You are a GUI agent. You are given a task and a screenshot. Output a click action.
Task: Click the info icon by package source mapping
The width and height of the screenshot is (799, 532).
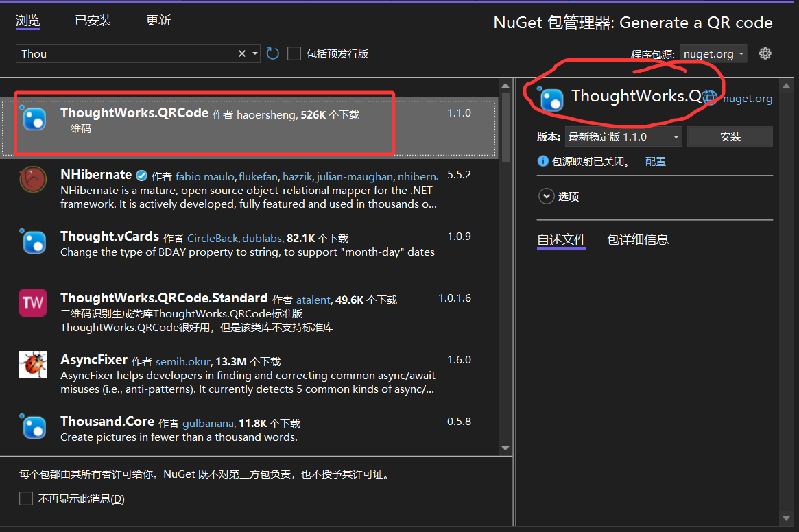tap(543, 161)
